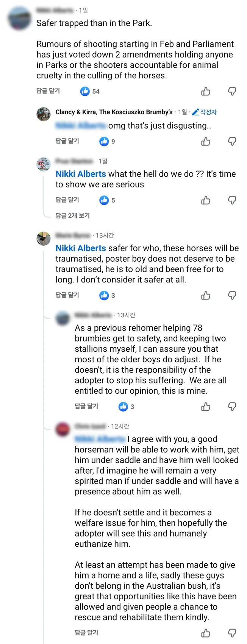Open Nikki Alberts mention in "what the hell" comment
The width and height of the screenshot is (247, 644).
pos(81,174)
